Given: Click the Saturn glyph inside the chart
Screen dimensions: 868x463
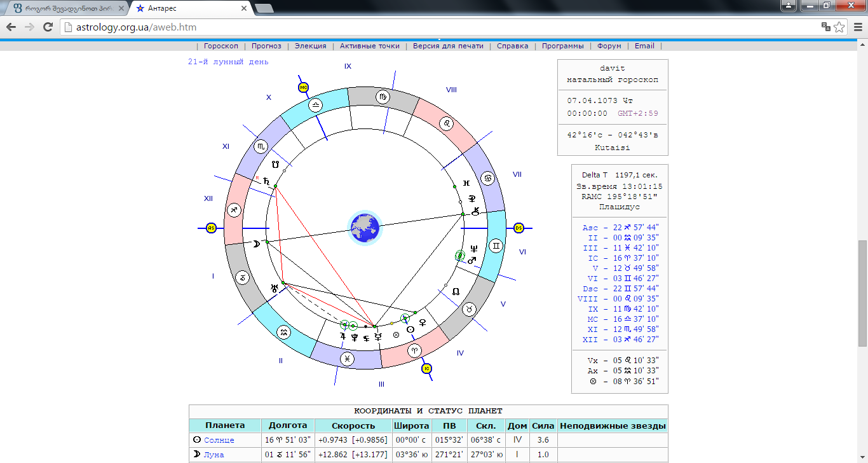Looking at the screenshot, I should point(267,181).
